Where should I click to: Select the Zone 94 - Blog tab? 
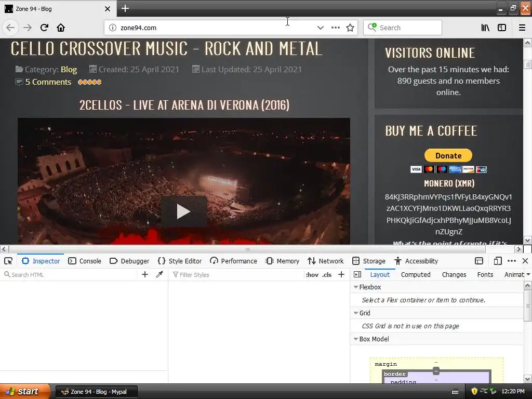click(58, 9)
